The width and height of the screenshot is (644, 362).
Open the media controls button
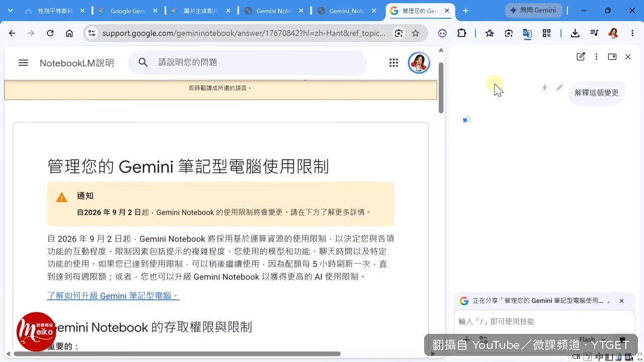594,33
